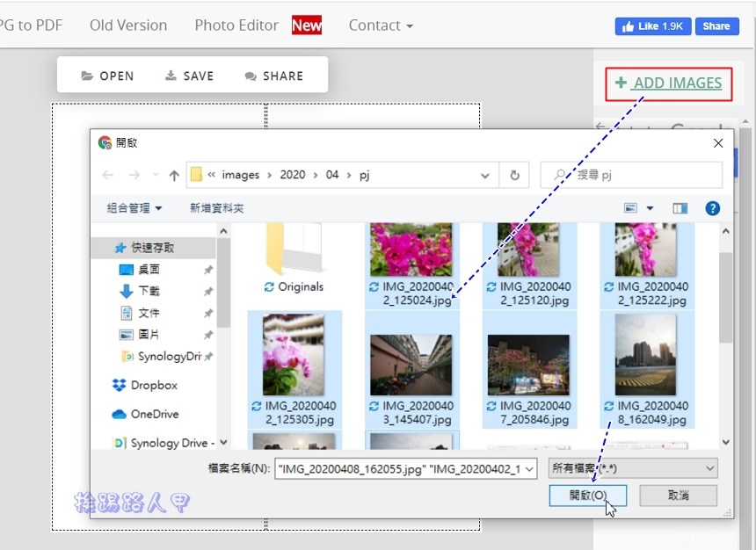This screenshot has width=756, height=550.
Task: Select the Pictures (圖片) shortcut
Action: pos(149,335)
